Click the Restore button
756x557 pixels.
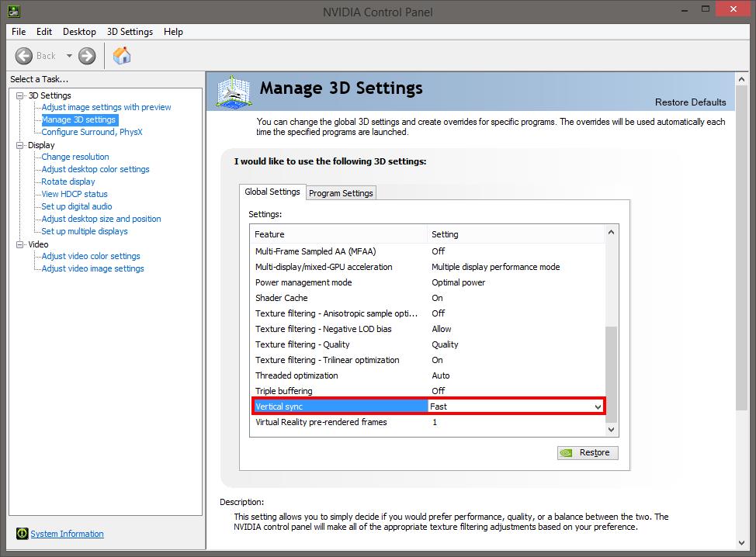coord(588,452)
